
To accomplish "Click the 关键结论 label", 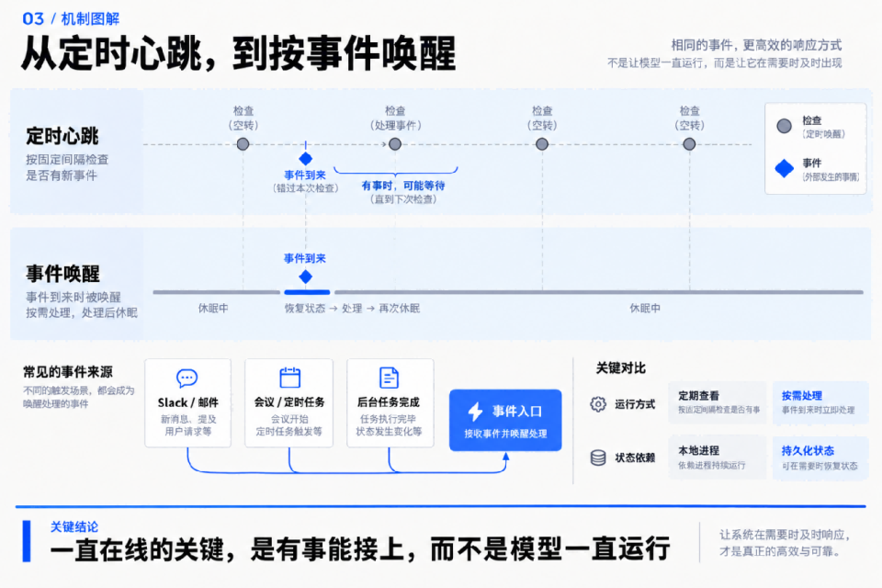I will coord(74,526).
